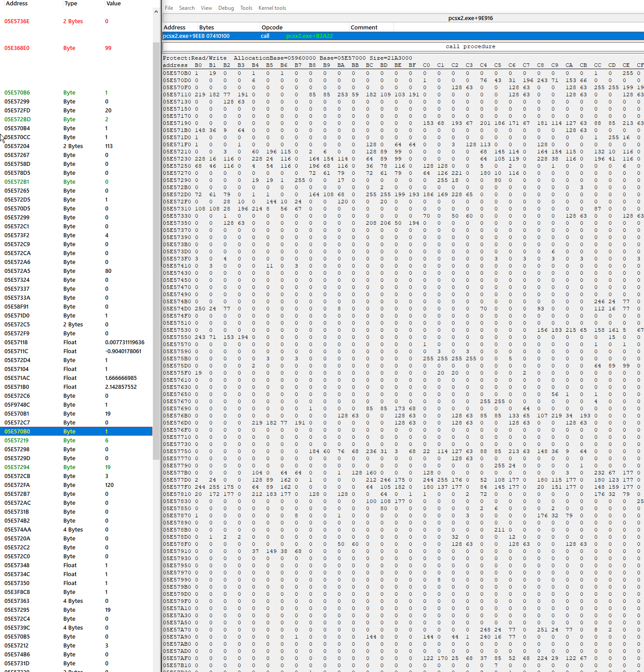Open the Kernel tools menu

(272, 8)
